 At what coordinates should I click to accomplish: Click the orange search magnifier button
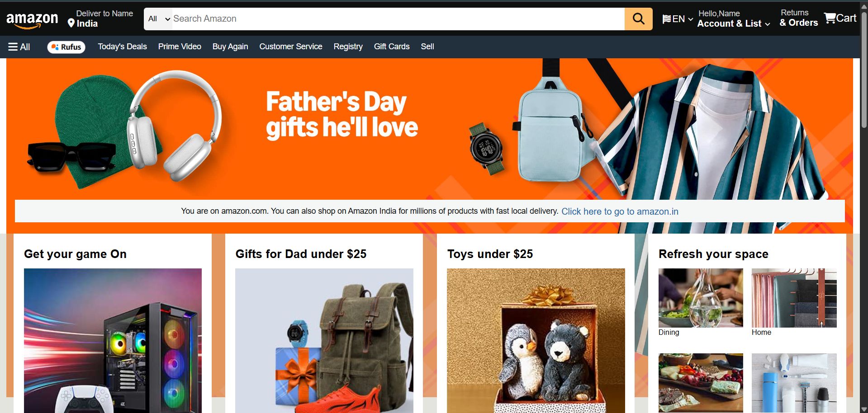[x=638, y=19]
